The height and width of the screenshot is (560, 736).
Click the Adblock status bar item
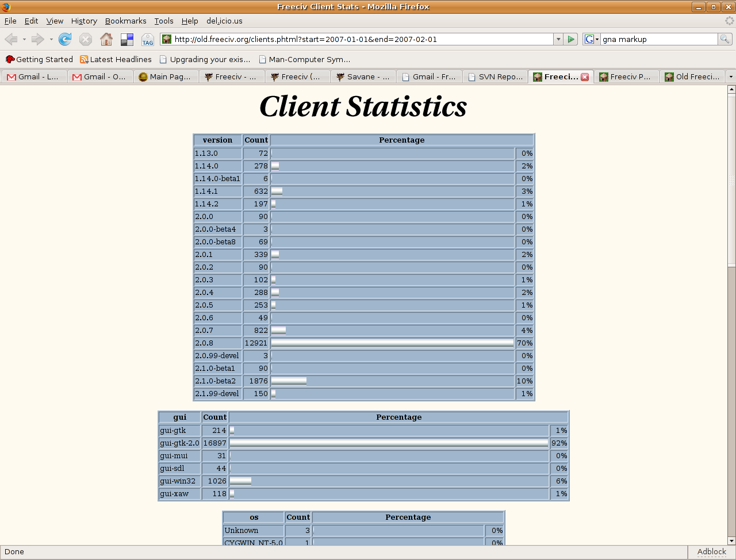pos(711,551)
